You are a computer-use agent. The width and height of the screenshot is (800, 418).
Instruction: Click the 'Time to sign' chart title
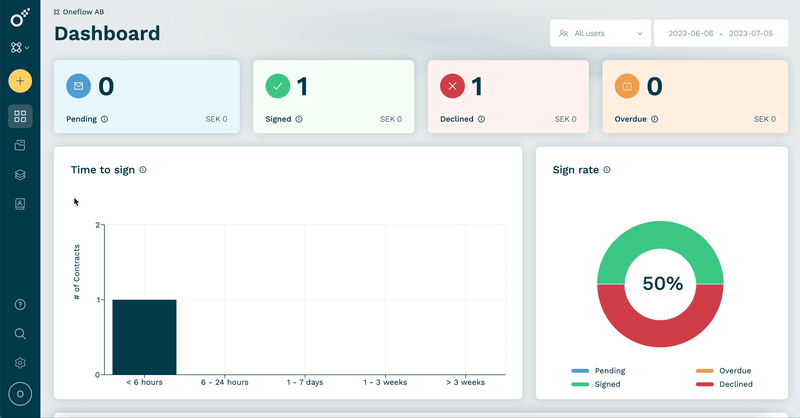[x=103, y=169]
